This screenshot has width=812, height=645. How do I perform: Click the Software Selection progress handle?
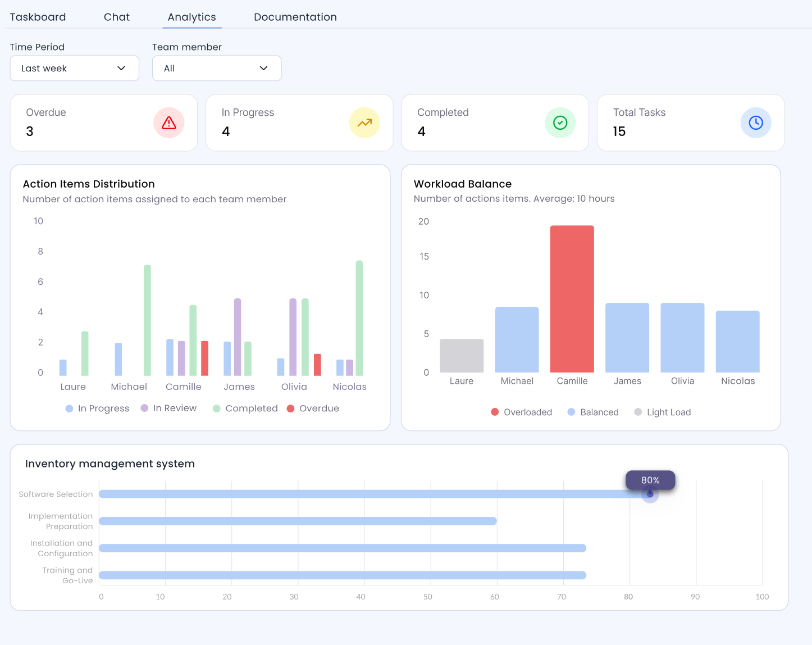[650, 494]
